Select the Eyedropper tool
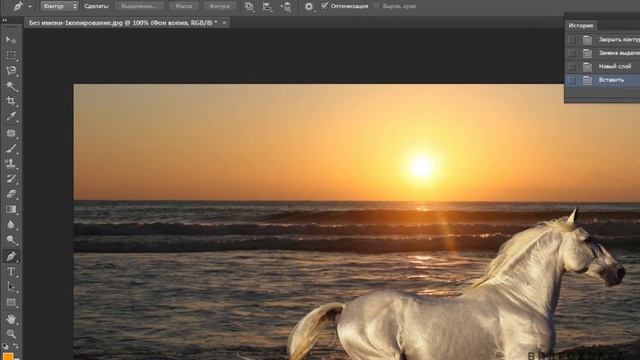Screen dimensions: 640x360 11,117
